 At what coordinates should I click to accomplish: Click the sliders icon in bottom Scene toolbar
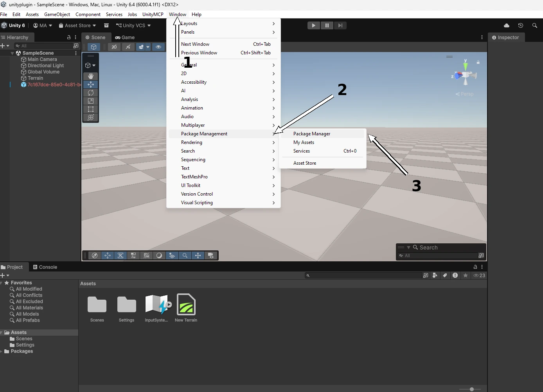click(x=133, y=255)
